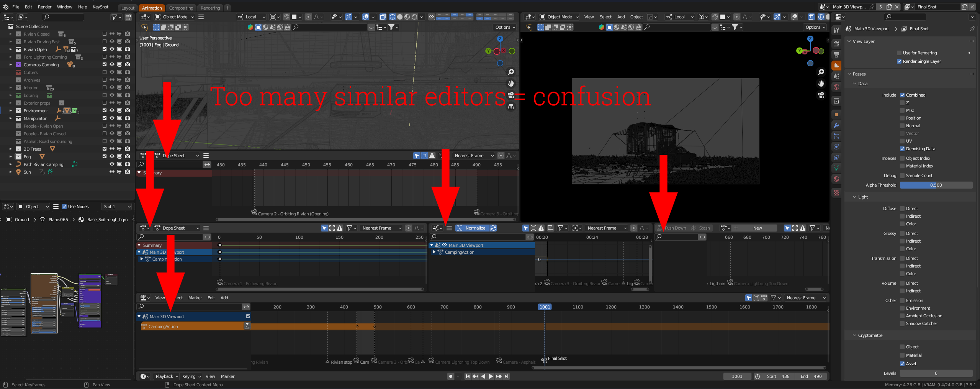This screenshot has height=389, width=980.
Task: Open the KeyShot menu
Action: [x=100, y=7]
